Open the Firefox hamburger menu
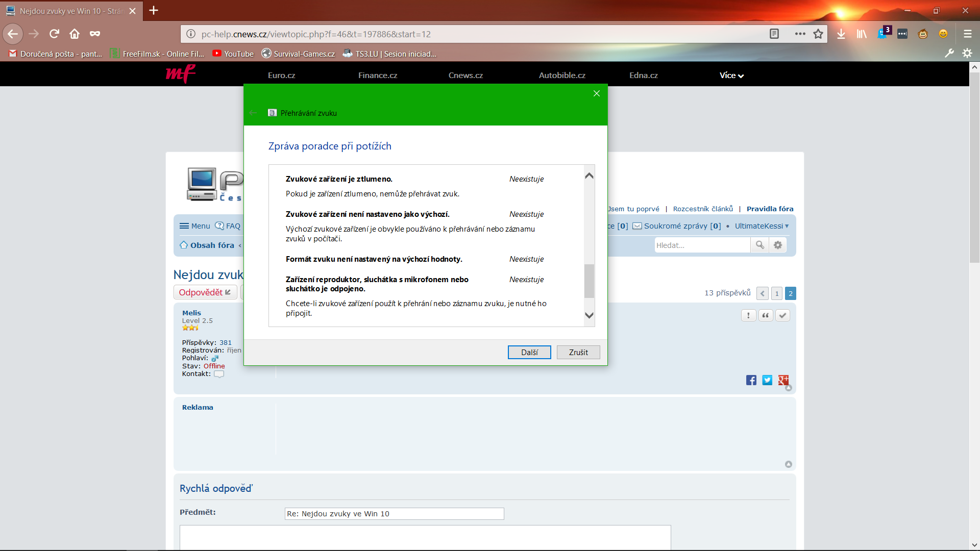Screen dimensions: 980x551 tap(967, 34)
